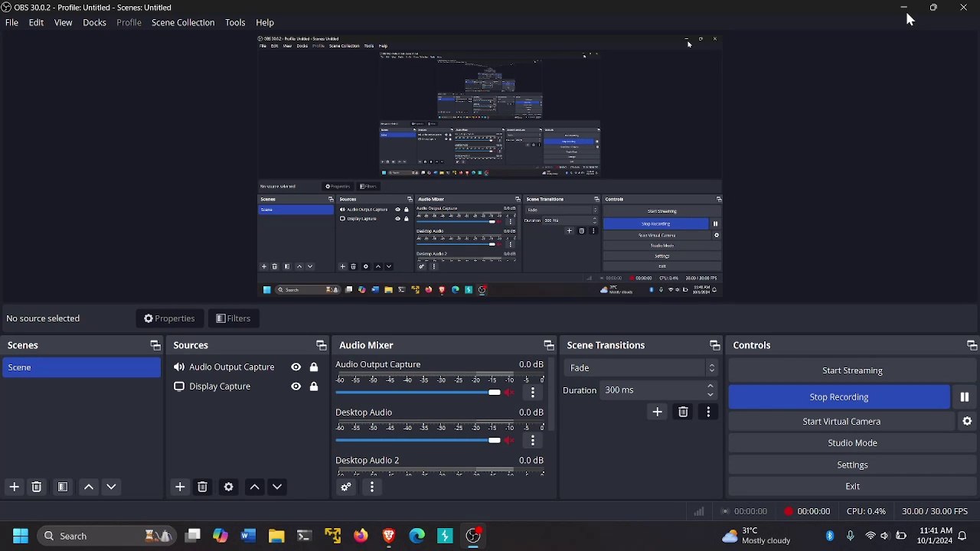
Task: Remove selected scene using trash icon
Action: (36, 487)
